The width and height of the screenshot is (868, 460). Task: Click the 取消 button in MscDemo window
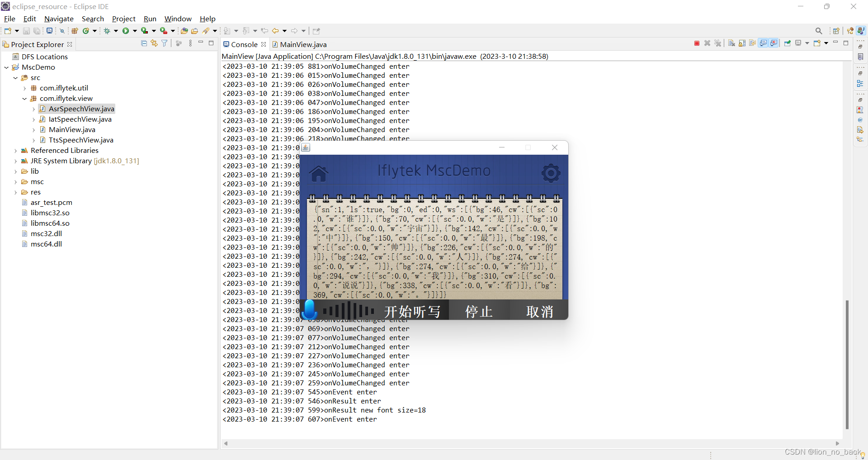(x=539, y=311)
